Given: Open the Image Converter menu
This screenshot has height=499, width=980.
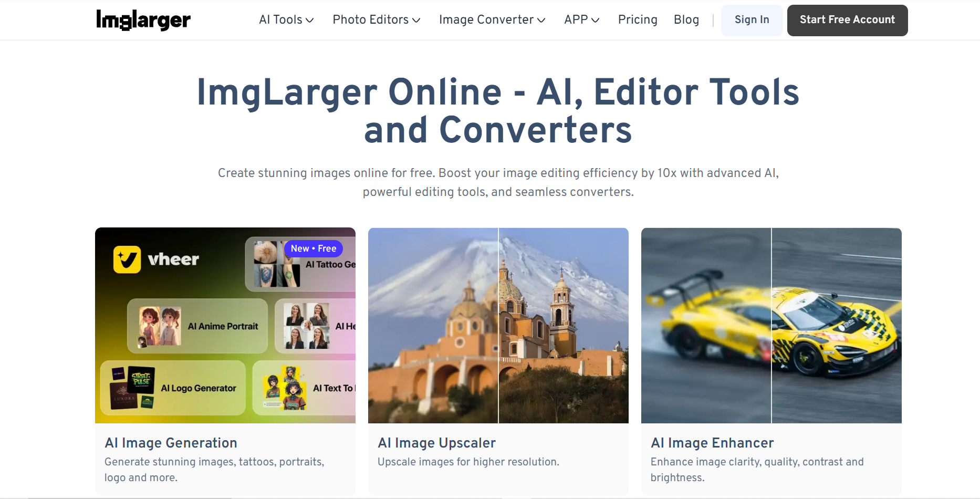Looking at the screenshot, I should coord(492,20).
